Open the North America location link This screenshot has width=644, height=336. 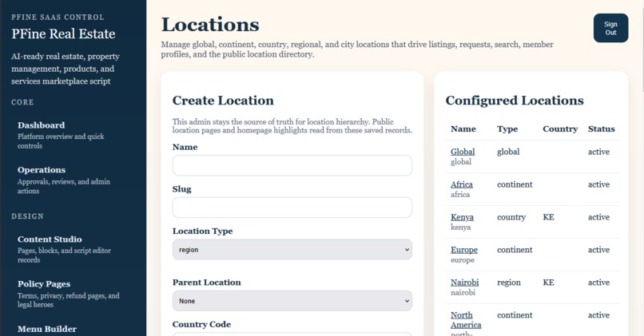click(466, 320)
